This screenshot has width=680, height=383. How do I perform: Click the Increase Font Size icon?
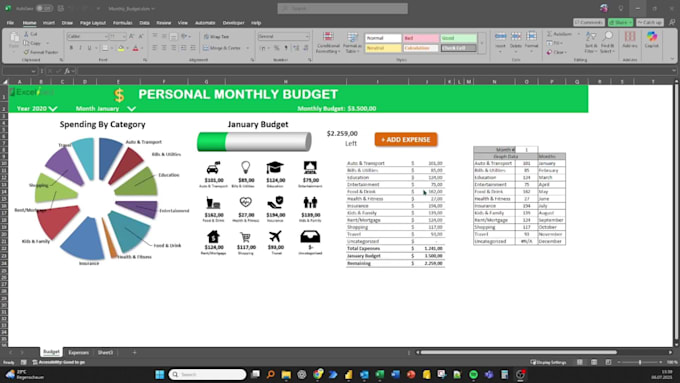pos(131,37)
